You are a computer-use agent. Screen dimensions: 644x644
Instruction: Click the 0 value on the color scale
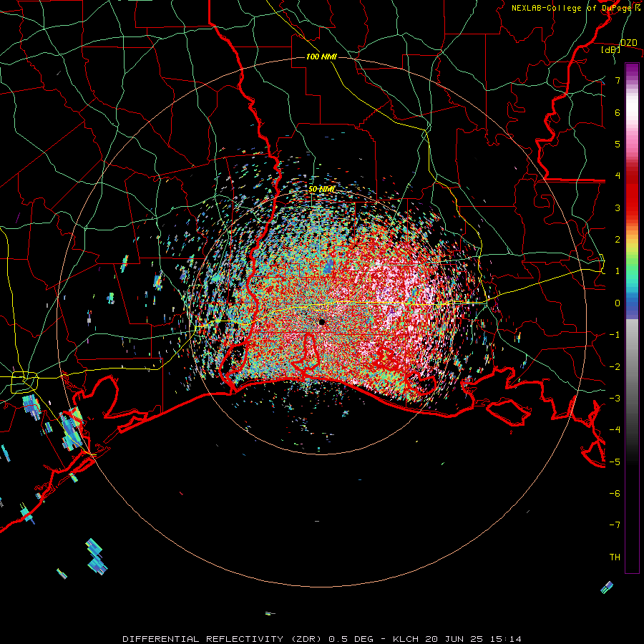click(x=618, y=303)
